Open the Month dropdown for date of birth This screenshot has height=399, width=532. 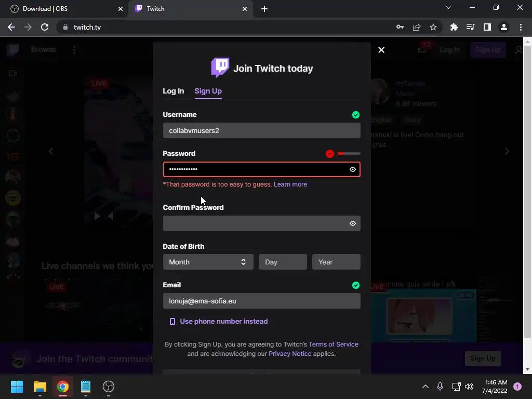point(208,262)
